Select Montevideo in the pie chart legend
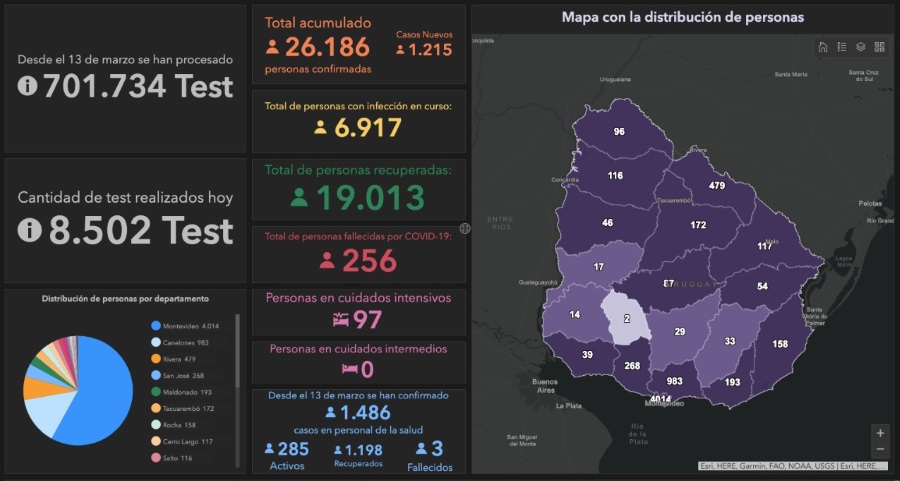 [x=186, y=326]
